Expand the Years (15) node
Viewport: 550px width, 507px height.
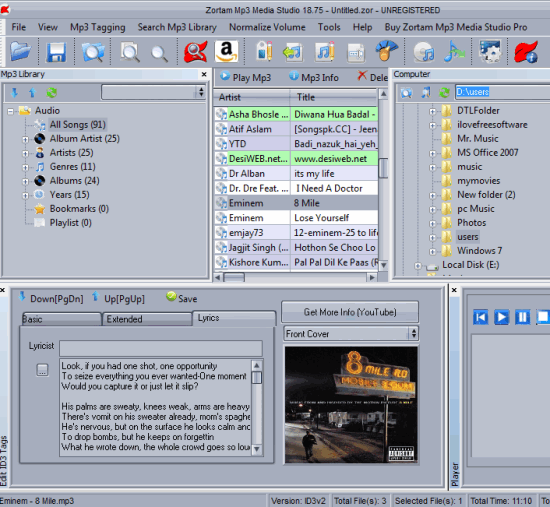[25, 196]
